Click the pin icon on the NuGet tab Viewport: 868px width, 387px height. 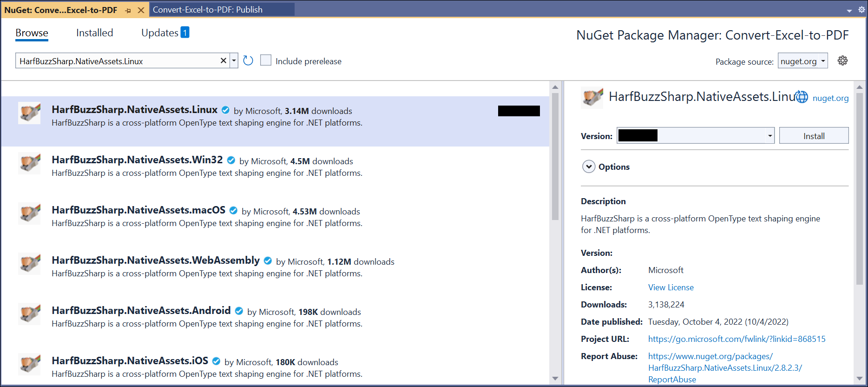128,10
